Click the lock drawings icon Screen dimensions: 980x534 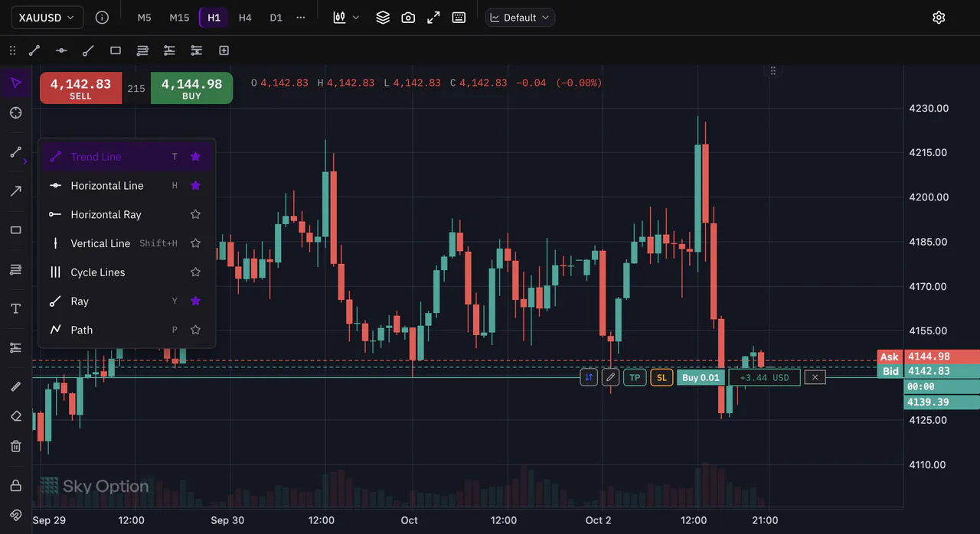(x=16, y=485)
